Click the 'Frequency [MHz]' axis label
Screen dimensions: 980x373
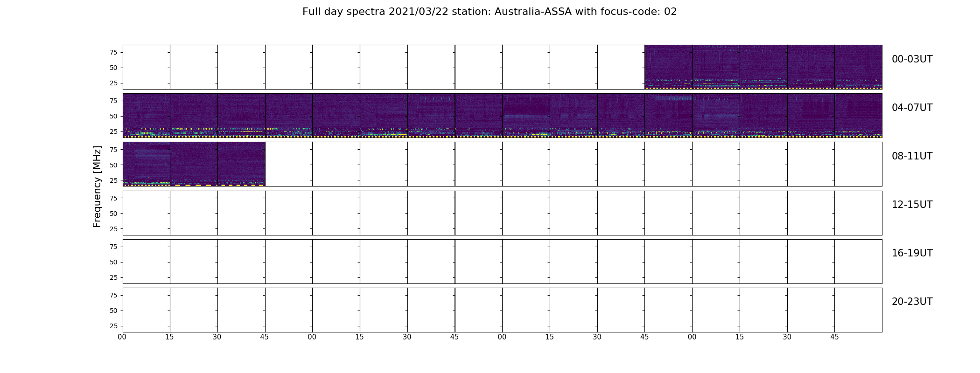tap(97, 186)
